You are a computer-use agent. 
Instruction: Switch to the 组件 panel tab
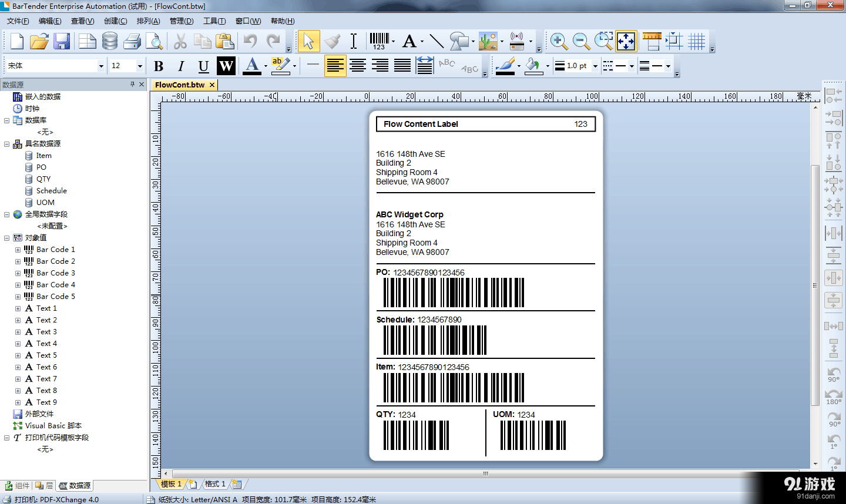(17, 486)
